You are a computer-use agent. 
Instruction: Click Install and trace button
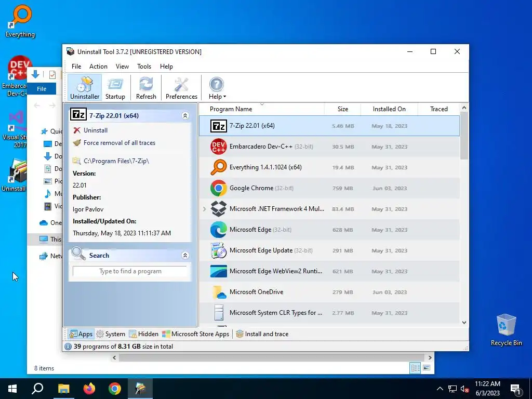click(x=262, y=334)
